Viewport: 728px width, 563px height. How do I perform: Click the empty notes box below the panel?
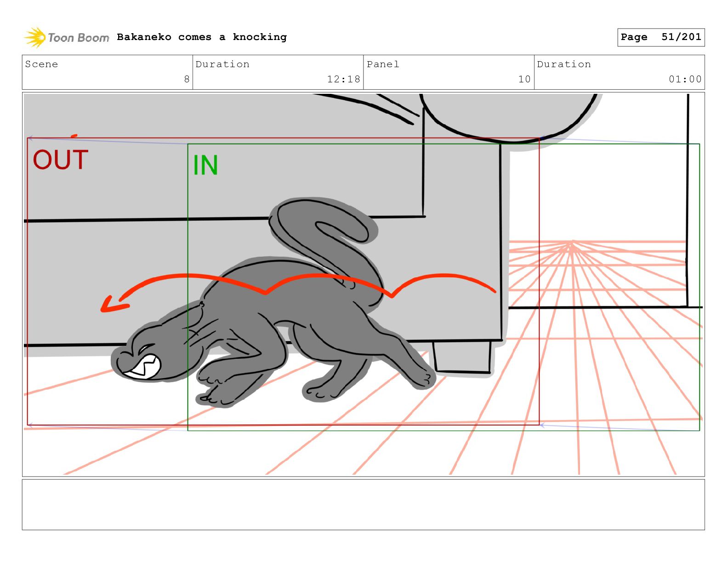click(x=363, y=505)
